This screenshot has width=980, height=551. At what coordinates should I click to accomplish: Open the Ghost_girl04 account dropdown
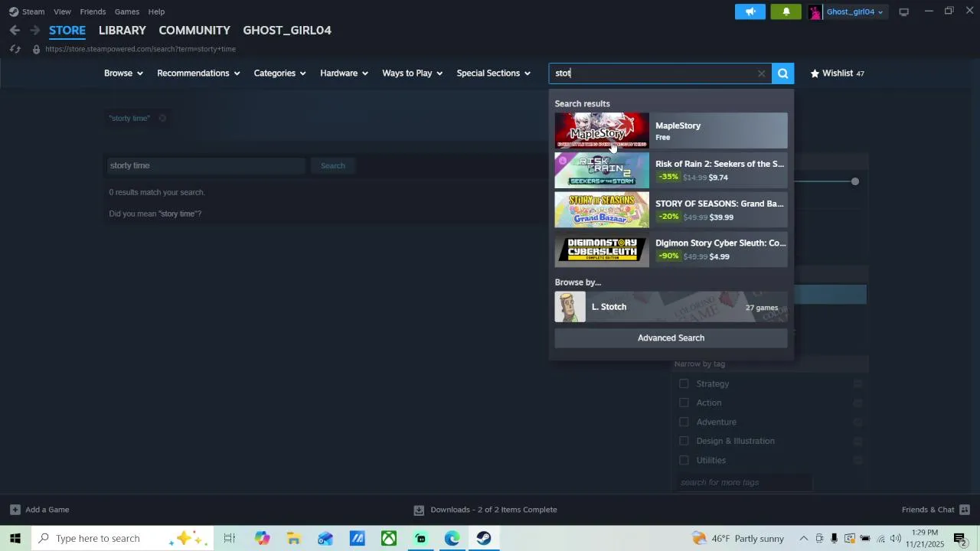[854, 11]
